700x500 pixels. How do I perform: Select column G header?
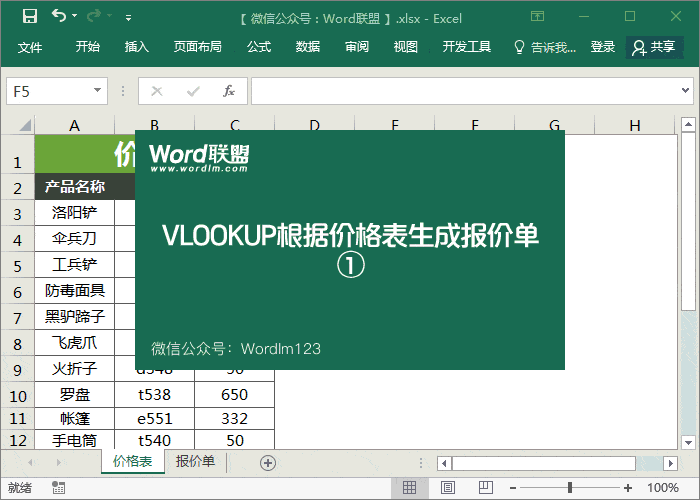[554, 123]
